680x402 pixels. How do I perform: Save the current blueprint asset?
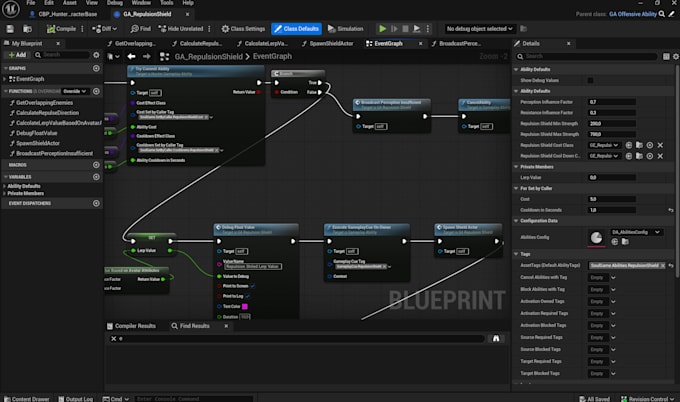pos(10,29)
